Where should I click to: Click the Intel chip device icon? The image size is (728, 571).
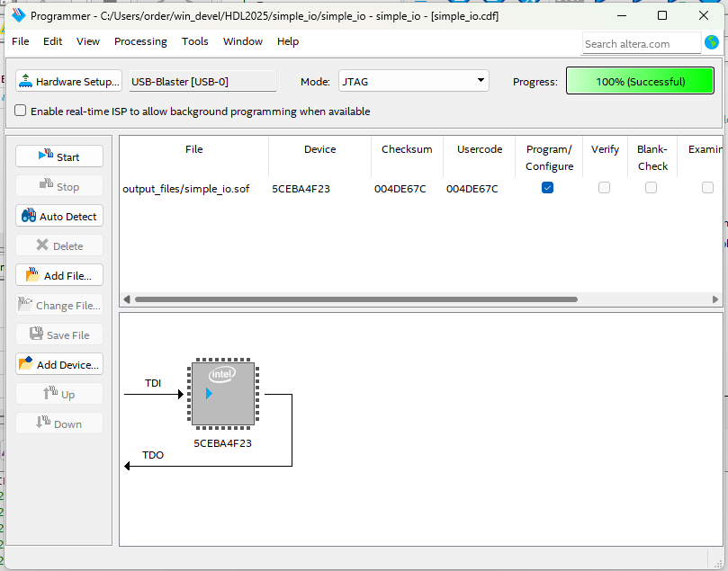pyautogui.click(x=223, y=394)
